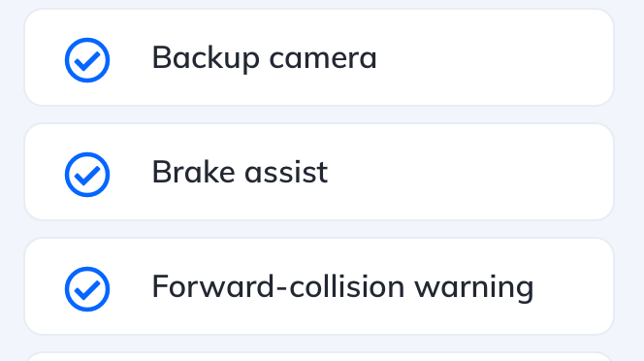Click the gap between Backup camera and Brake assist cards
Image resolution: width=644 pixels, height=361 pixels.
tap(319, 115)
